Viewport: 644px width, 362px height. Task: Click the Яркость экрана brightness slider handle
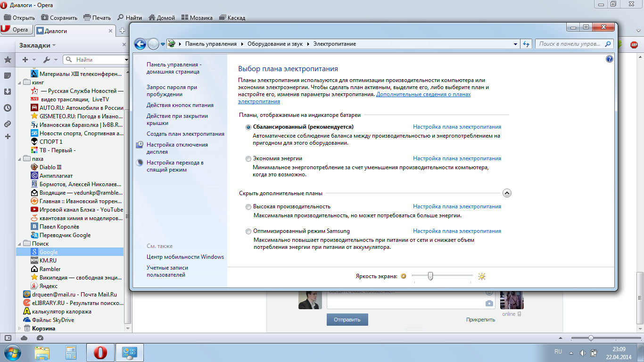(430, 276)
